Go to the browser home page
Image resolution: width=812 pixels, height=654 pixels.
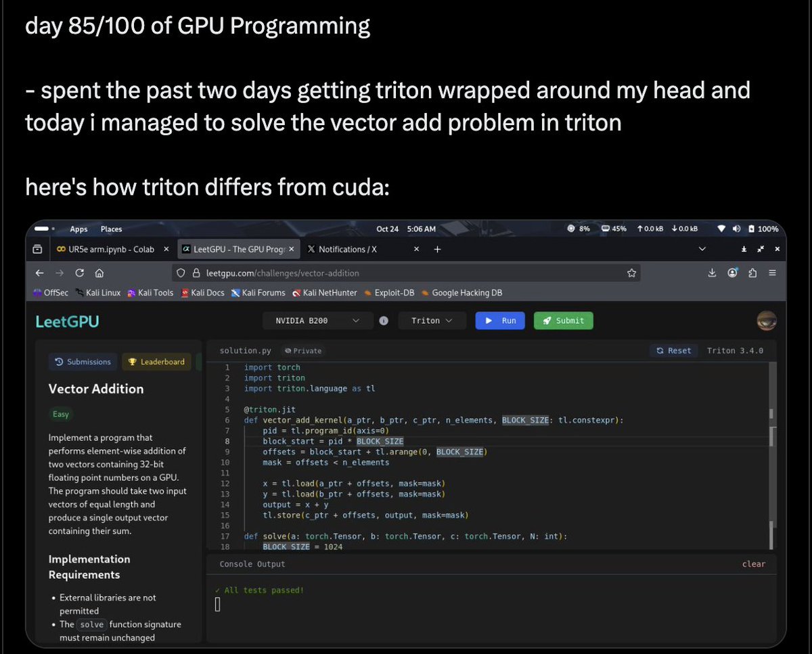pos(99,273)
